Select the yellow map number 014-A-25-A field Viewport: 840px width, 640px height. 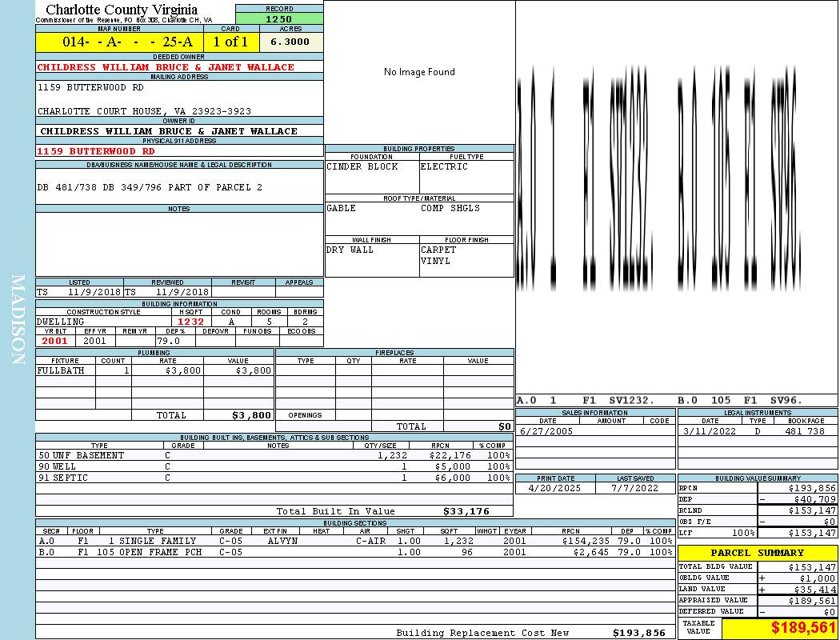coord(119,42)
